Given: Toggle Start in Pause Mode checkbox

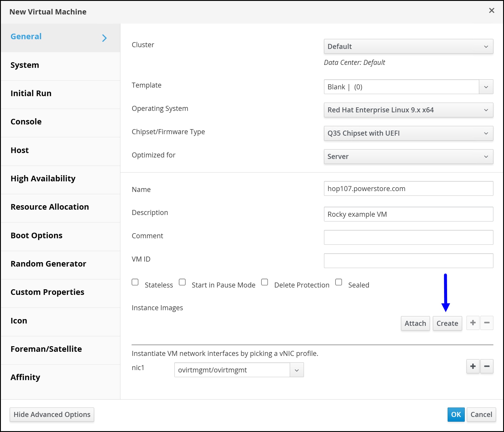Looking at the screenshot, I should [182, 282].
